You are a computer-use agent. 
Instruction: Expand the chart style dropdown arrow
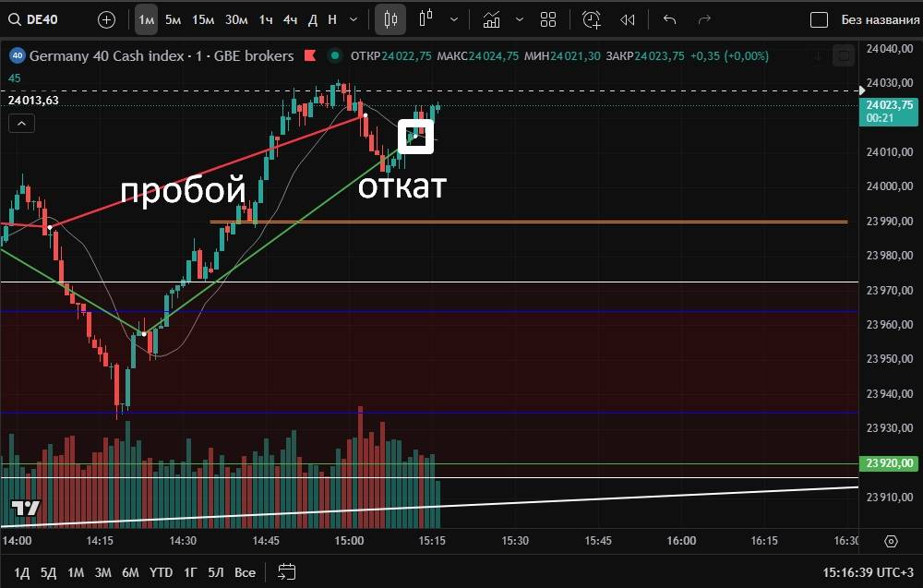coord(449,19)
